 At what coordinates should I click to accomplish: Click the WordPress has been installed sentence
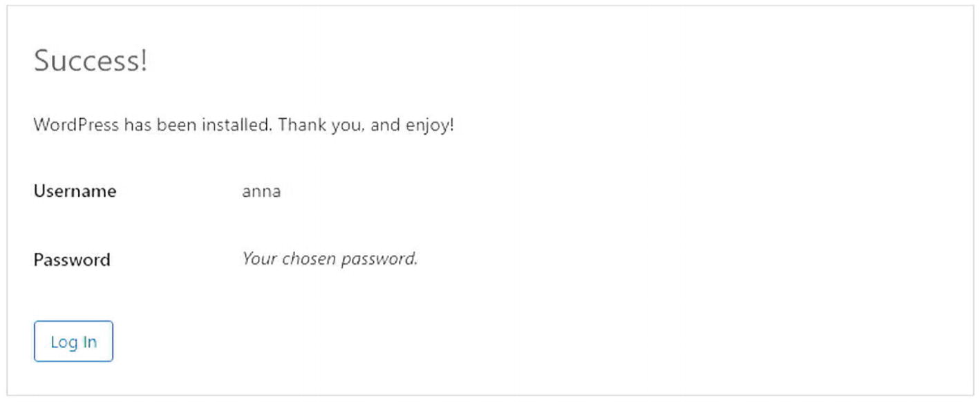pyautogui.click(x=152, y=126)
